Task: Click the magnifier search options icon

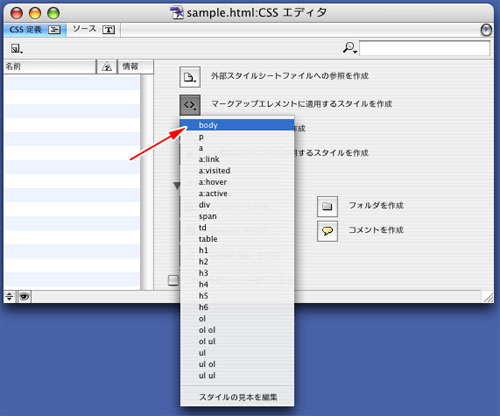Action: click(350, 48)
